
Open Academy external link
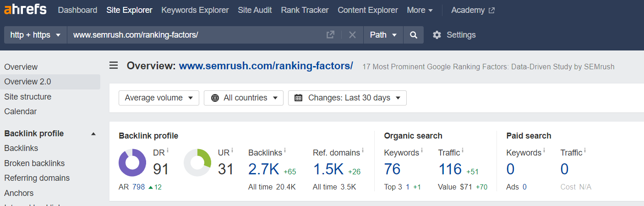[473, 10]
